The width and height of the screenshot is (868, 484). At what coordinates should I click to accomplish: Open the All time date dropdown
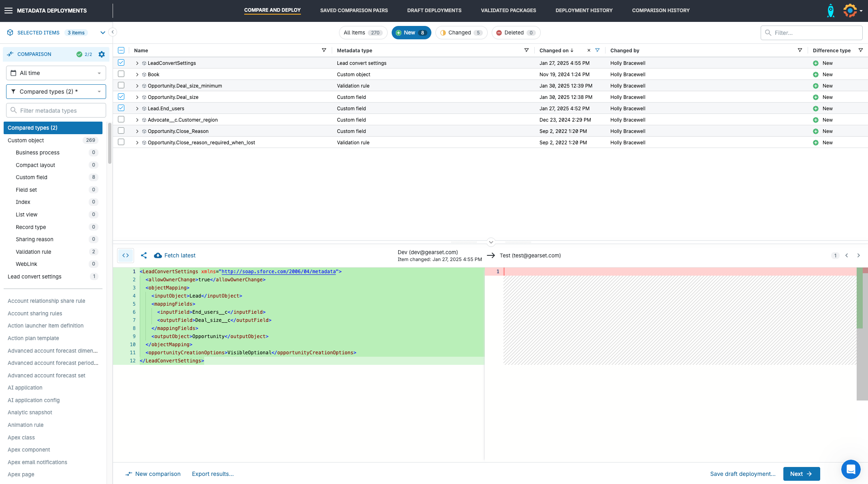tap(56, 73)
